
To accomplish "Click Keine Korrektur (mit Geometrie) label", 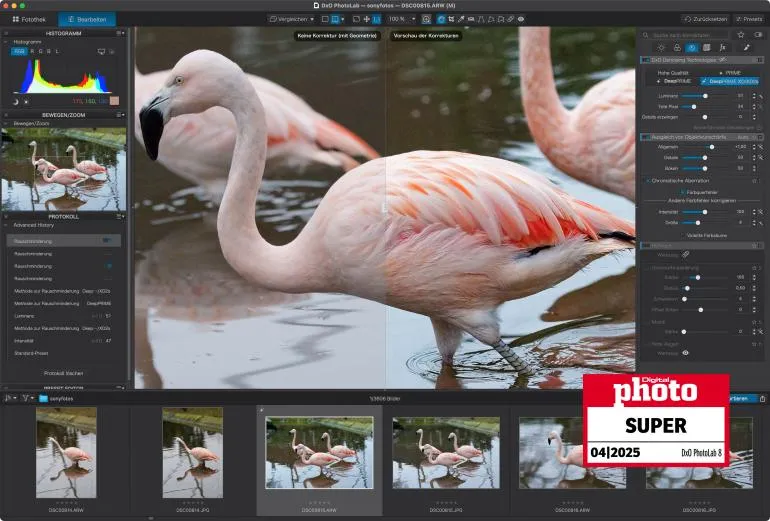I will 337,36.
